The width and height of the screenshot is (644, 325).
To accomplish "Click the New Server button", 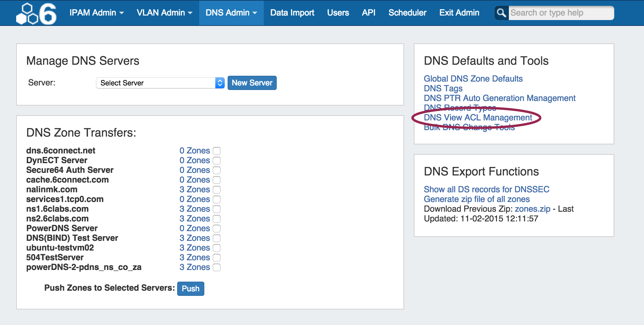I will pyautogui.click(x=252, y=83).
